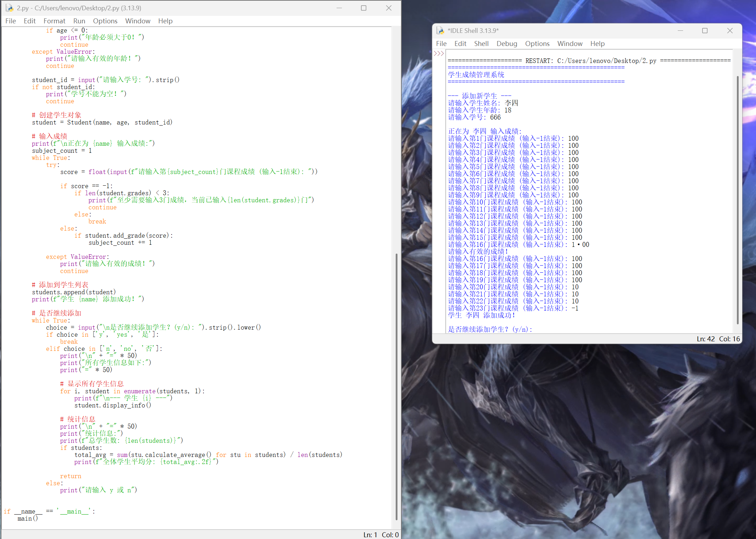Open the Run menu in the editor

click(x=79, y=21)
